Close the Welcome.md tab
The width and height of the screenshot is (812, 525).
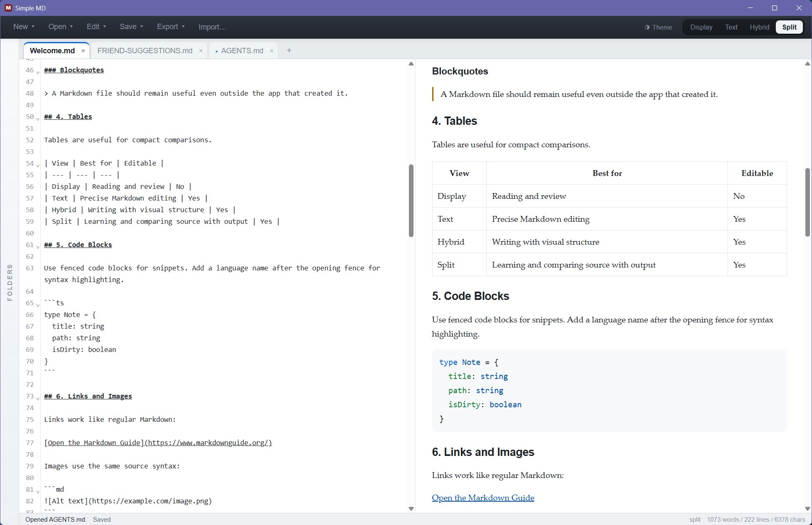(83, 51)
